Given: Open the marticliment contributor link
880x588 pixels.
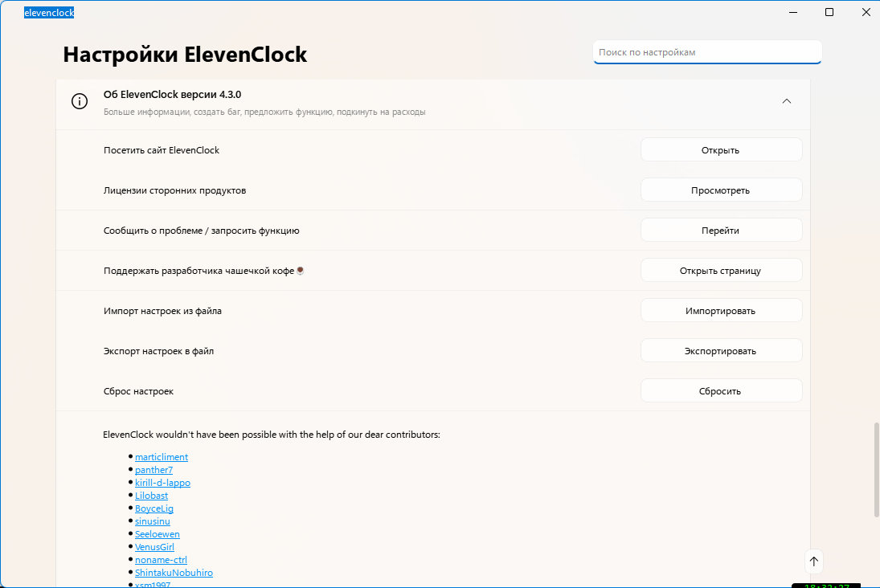Looking at the screenshot, I should tap(161, 457).
